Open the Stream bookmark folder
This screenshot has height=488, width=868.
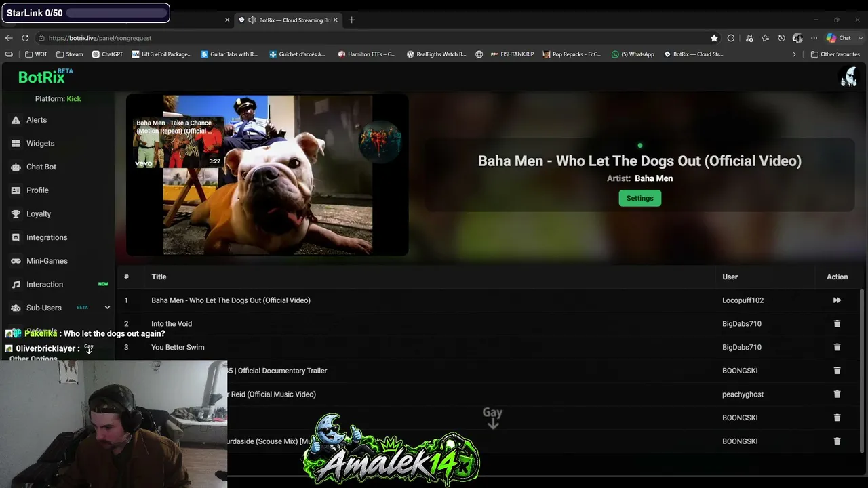point(70,54)
